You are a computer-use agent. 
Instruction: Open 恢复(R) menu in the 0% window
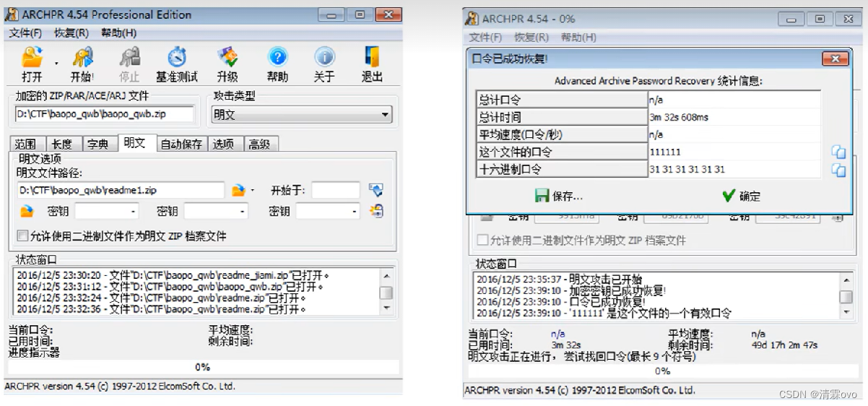click(x=531, y=37)
